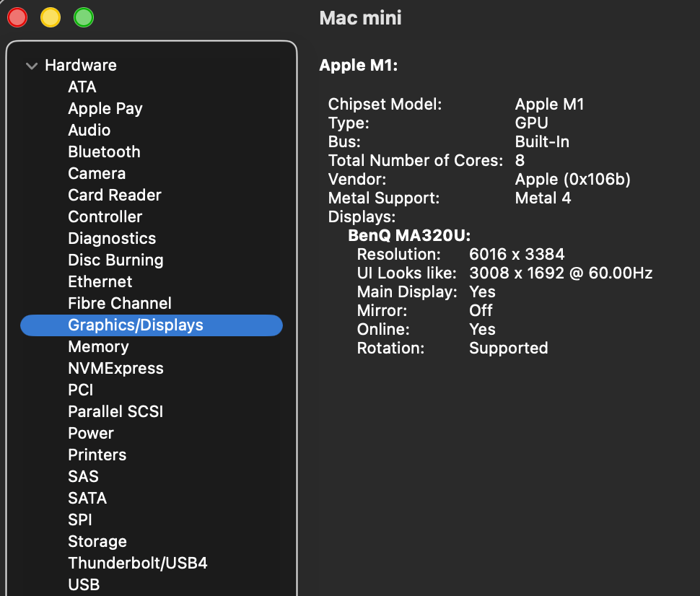
Task: Click the 'Main Display:' label
Action: 407,292
